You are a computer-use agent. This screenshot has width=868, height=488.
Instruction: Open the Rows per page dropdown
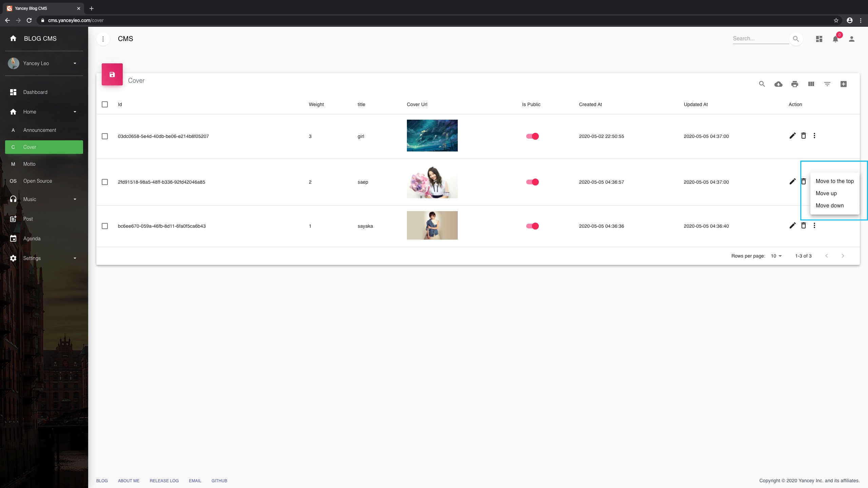pos(776,256)
